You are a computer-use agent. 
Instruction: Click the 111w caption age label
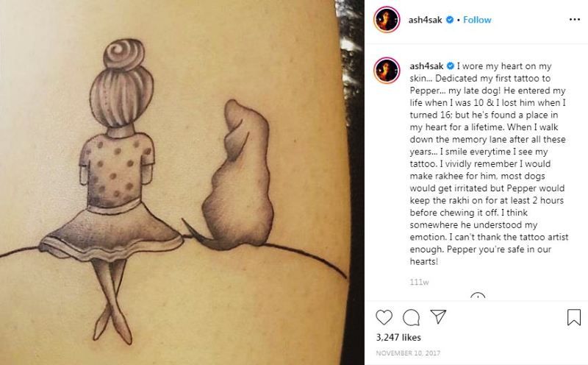click(x=419, y=282)
